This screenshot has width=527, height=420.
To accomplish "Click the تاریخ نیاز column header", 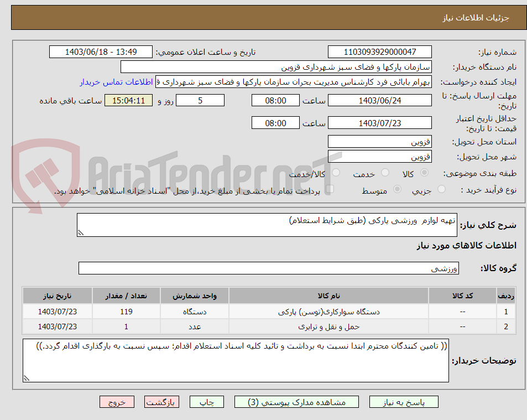I will pyautogui.click(x=58, y=296).
